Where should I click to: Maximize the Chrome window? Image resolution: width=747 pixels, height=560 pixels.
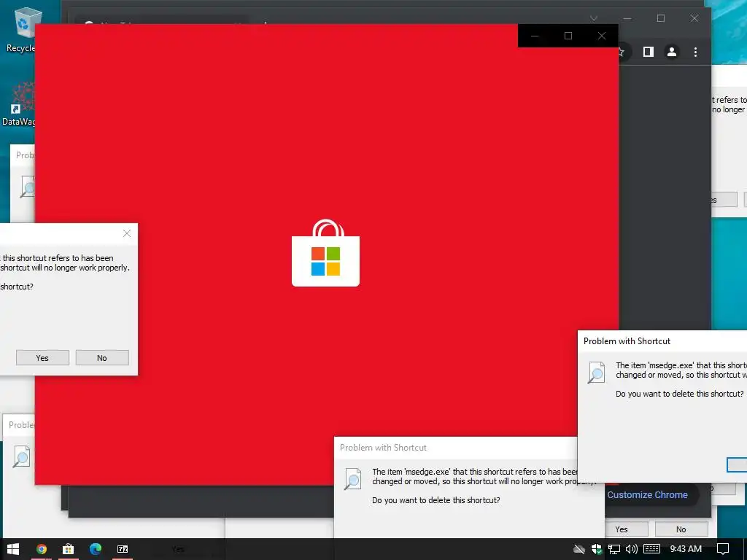(661, 18)
